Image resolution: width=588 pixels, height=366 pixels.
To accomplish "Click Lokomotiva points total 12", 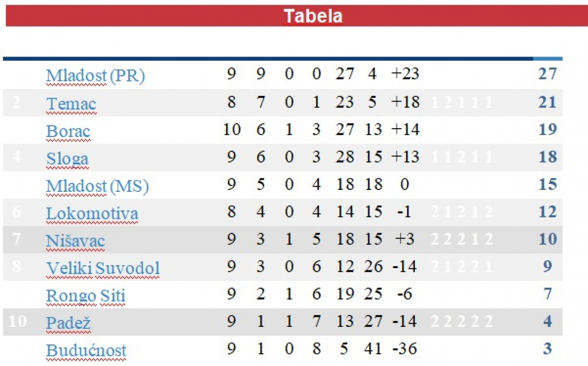I will (x=548, y=212).
